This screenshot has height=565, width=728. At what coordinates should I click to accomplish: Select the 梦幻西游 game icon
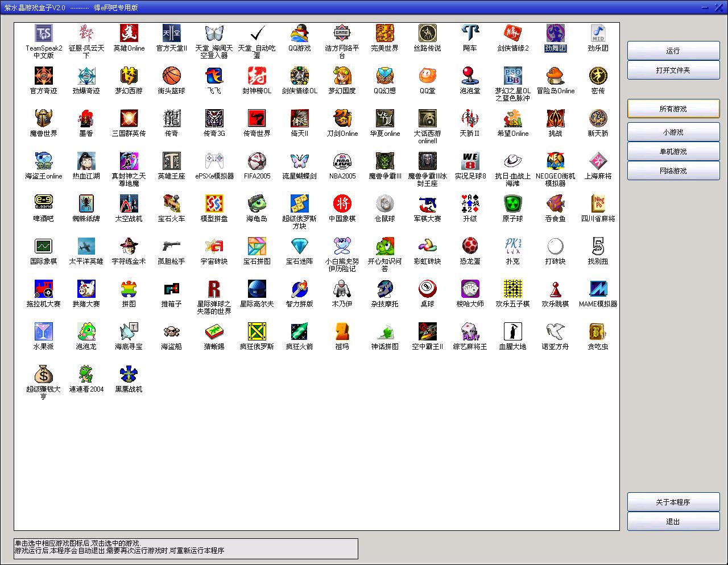129,76
